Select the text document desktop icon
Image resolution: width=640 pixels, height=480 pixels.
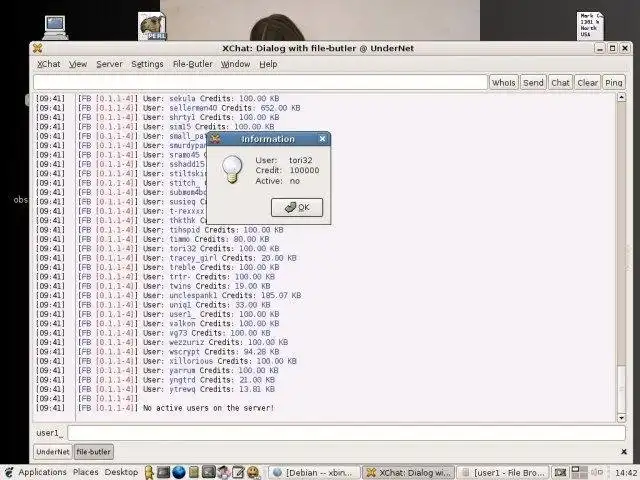click(590, 26)
